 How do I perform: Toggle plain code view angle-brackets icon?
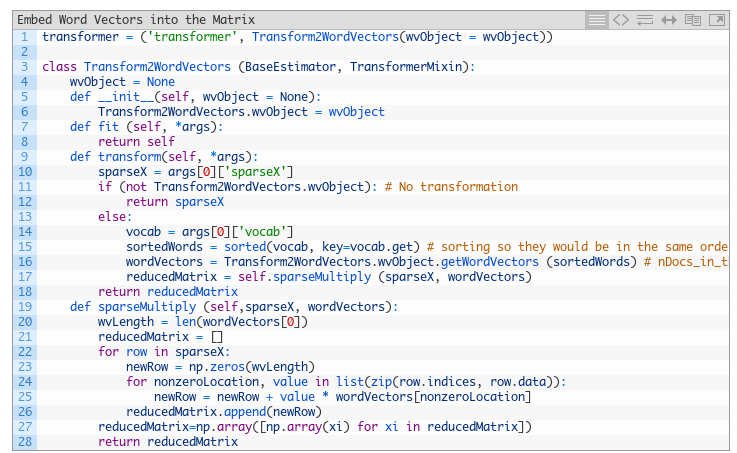point(620,20)
